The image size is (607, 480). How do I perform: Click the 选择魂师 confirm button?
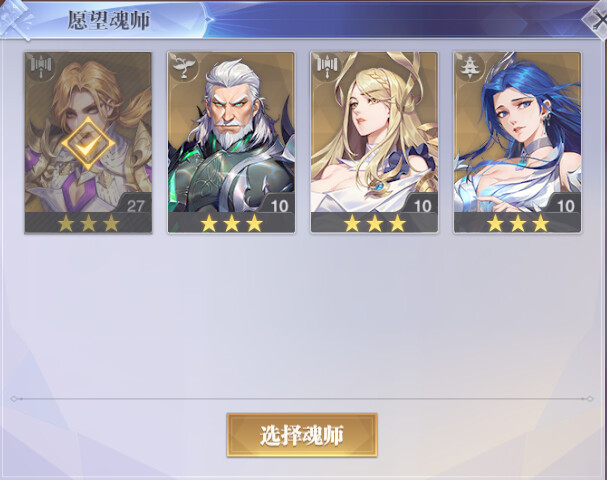point(302,435)
